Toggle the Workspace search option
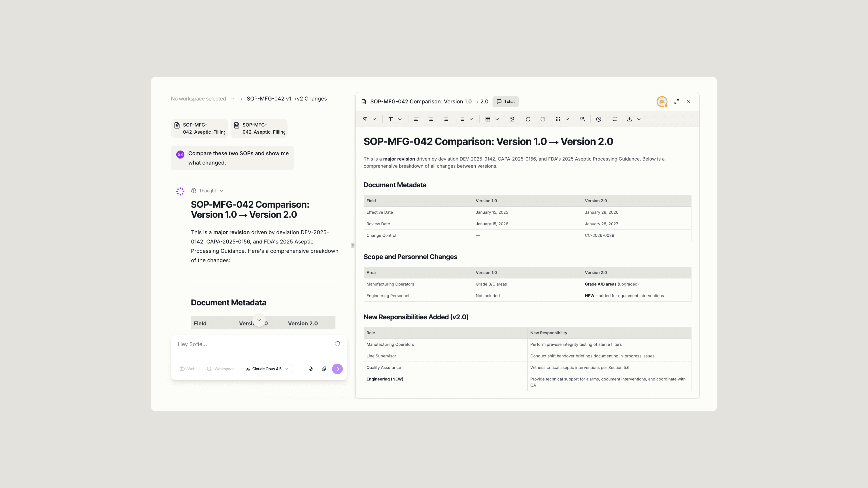The image size is (868, 488). 221,369
